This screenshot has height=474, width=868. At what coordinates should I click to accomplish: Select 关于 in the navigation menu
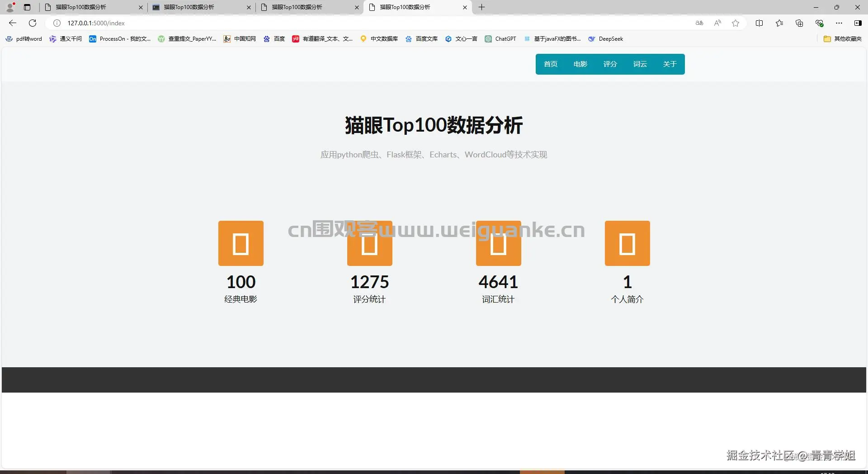pyautogui.click(x=670, y=64)
